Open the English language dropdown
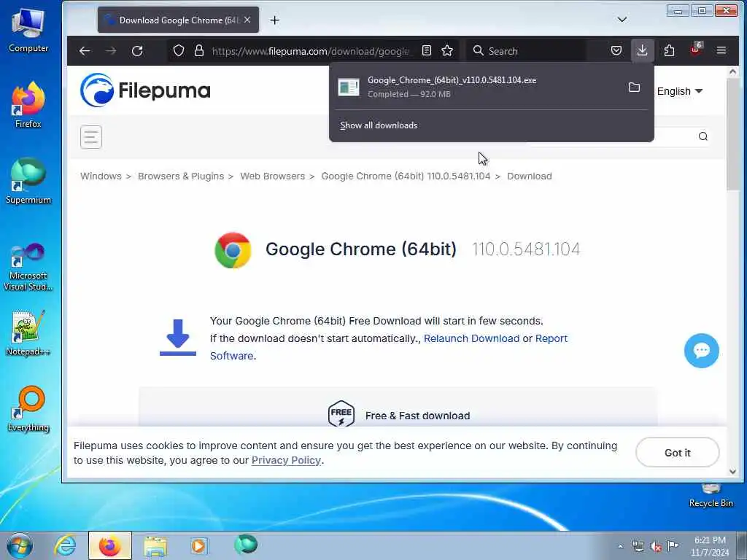The image size is (747, 560). tap(680, 91)
